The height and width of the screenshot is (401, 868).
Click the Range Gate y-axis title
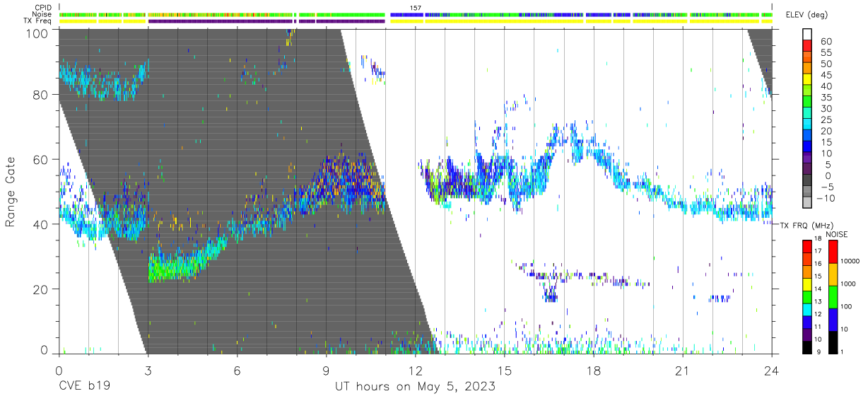11,192
